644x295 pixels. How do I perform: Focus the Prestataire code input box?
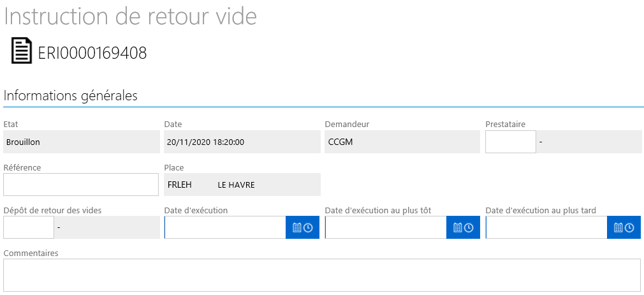[511, 142]
